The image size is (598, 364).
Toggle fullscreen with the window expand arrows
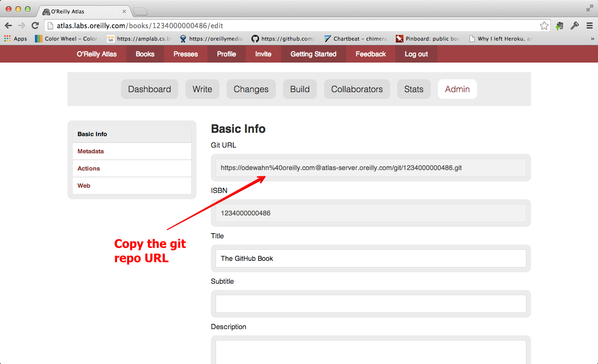[590, 8]
